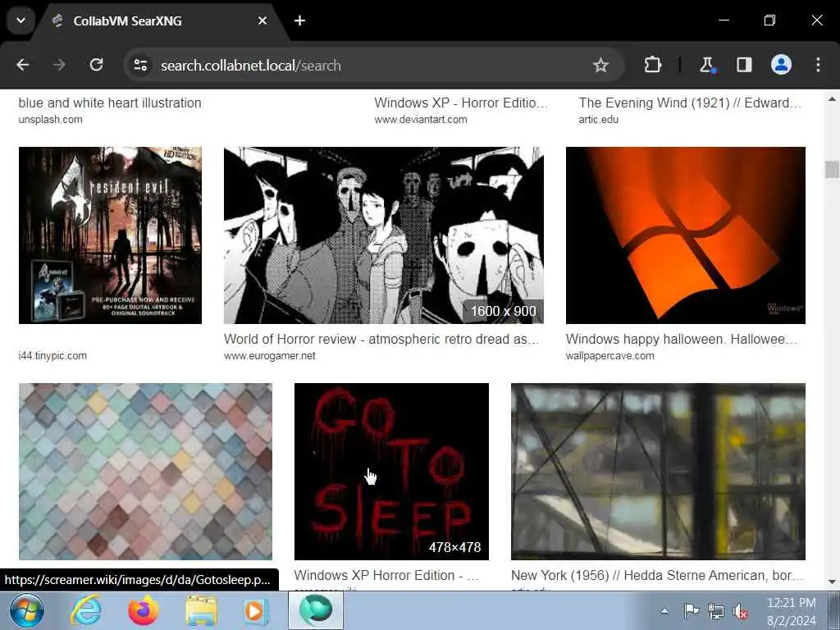Click the www.deviantart.com source text

tap(421, 120)
